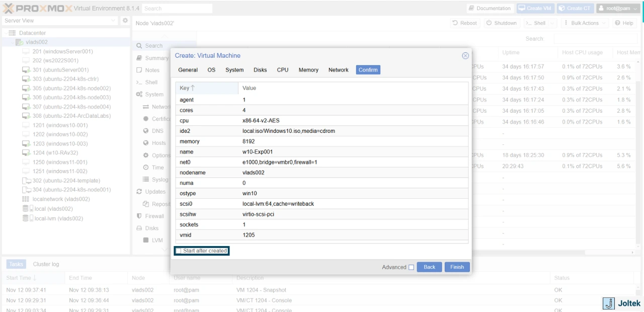Image resolution: width=644 pixels, height=312 pixels.
Task: Select local-lvm (vlads002) storage
Action: point(58,218)
